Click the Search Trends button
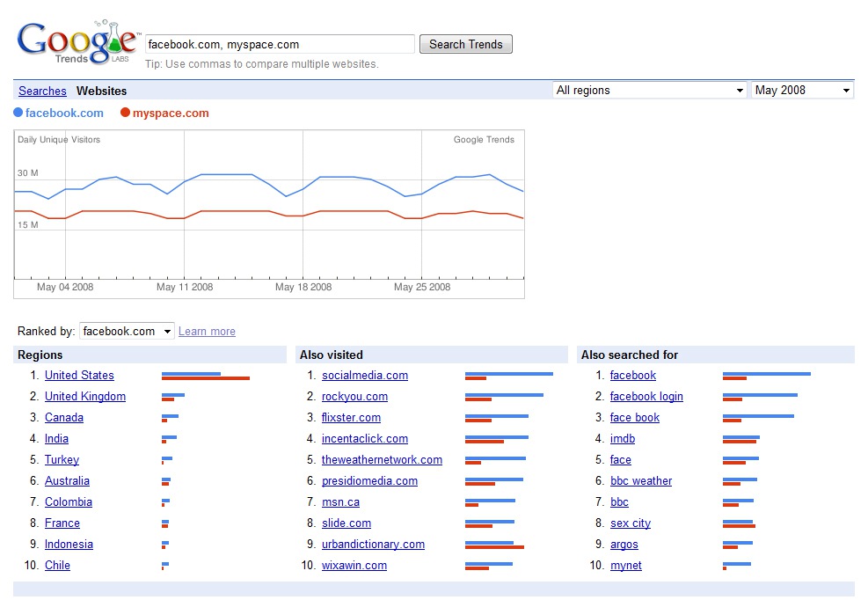Screen dimensions: 868x600 point(465,44)
